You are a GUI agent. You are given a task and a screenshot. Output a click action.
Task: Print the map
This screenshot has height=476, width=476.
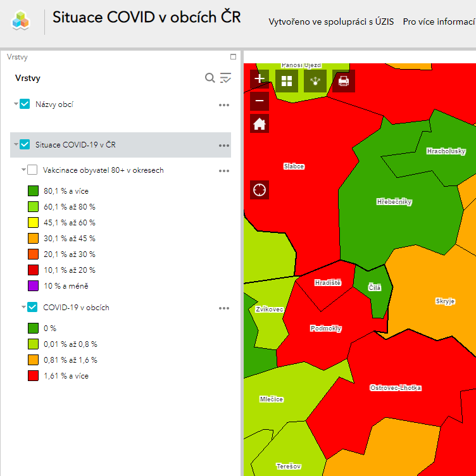[344, 80]
